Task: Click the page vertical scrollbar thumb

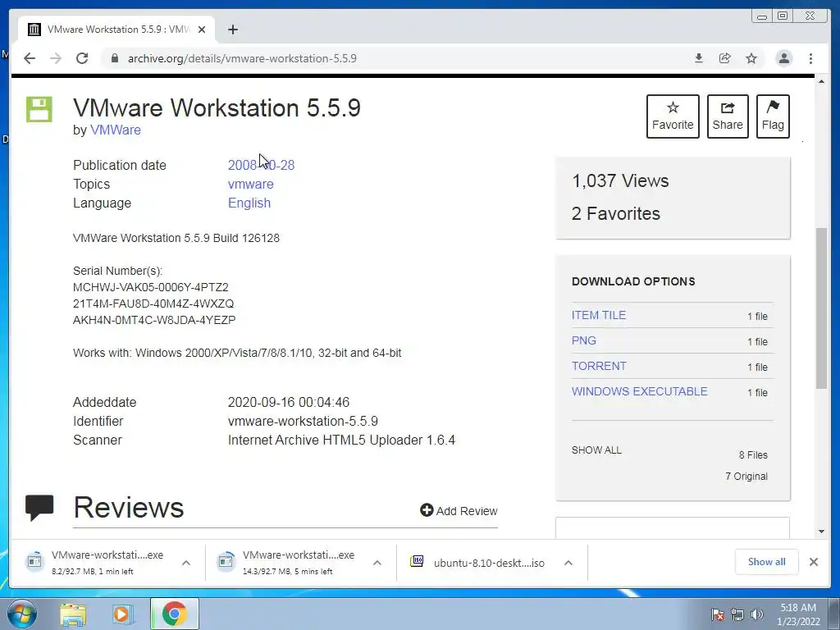Action: (821, 308)
